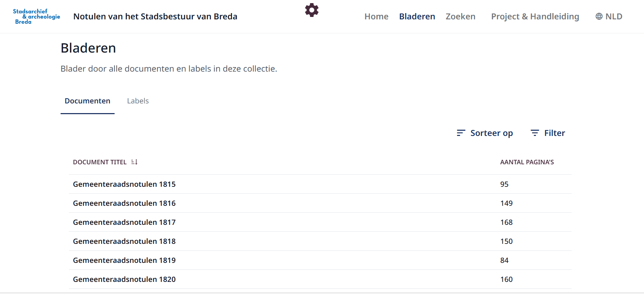
Task: Click the Stadsarchief Breda logo
Action: (x=36, y=17)
